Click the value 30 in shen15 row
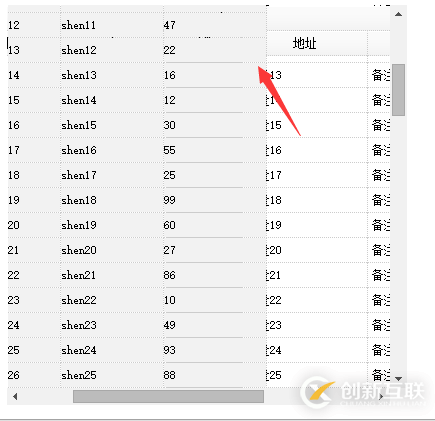 coord(169,125)
